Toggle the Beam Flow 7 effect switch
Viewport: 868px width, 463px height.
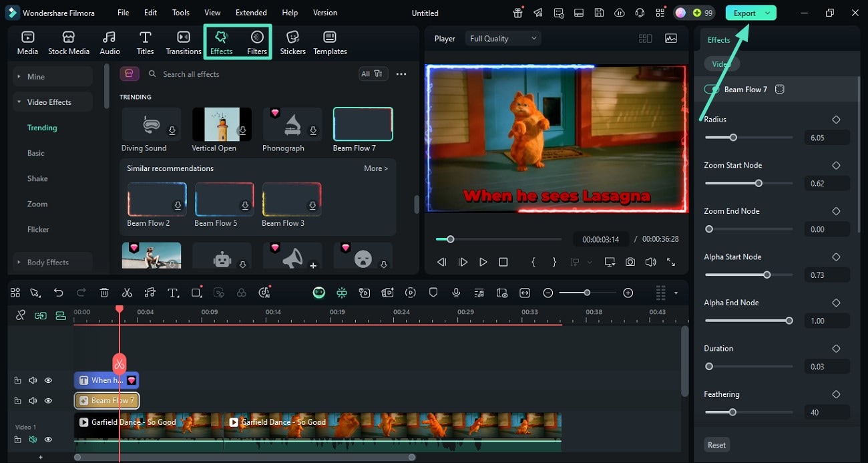pos(712,90)
